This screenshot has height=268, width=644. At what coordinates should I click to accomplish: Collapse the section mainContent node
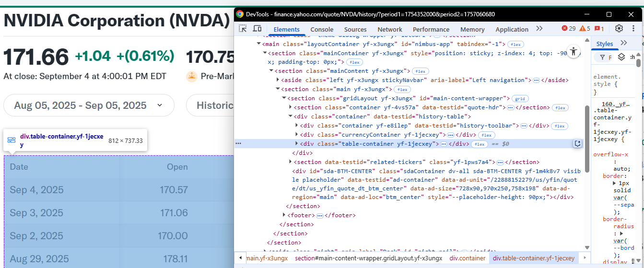coord(271,71)
